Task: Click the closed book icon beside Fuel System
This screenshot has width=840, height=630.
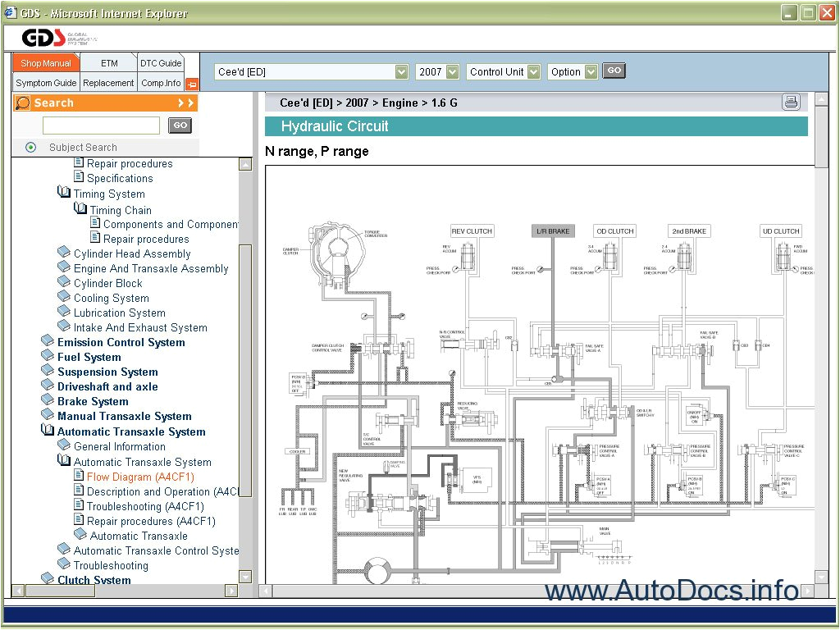Action: coord(48,357)
